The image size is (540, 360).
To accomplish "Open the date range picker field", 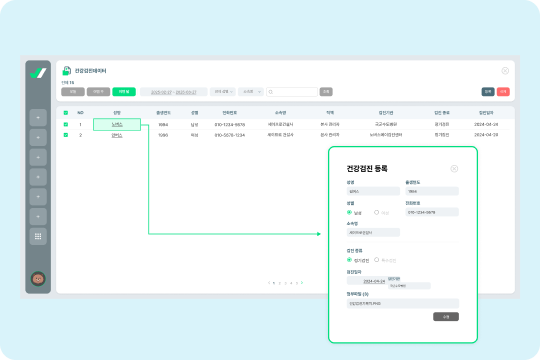I will (x=174, y=92).
